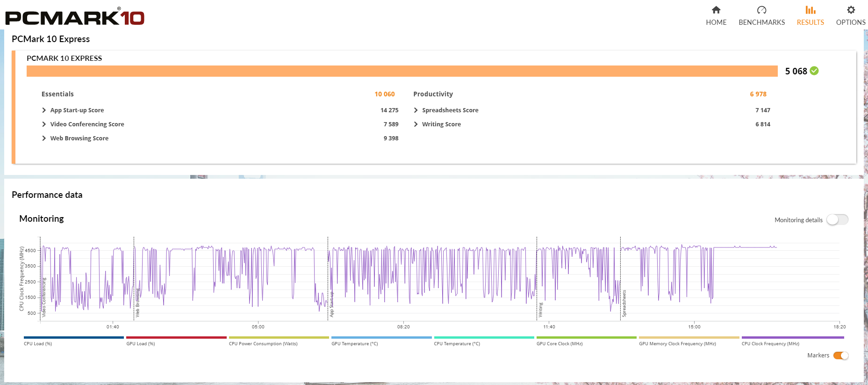Select the GPU Temperature (°C) legend item
Viewport: 868px width, 385px height.
(x=354, y=344)
